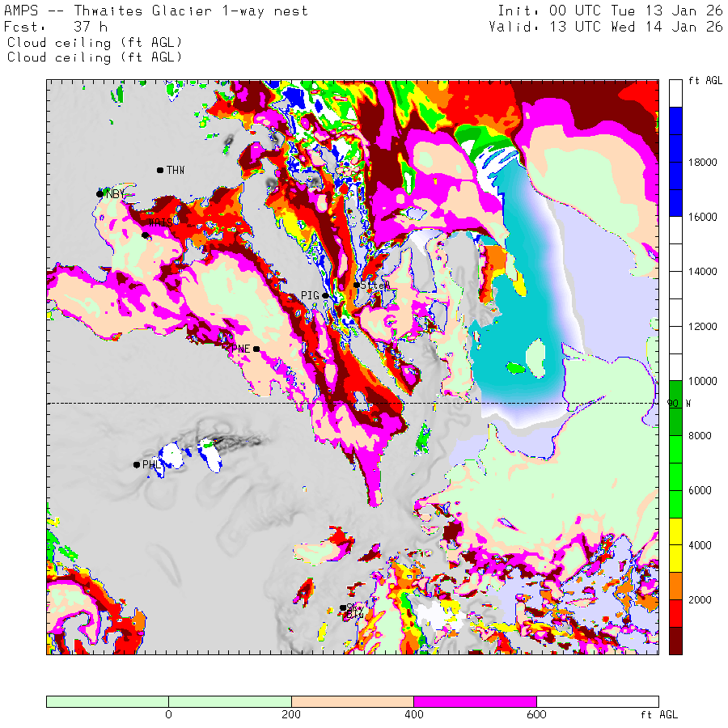Click the 600 tick label on the bottom bar
This screenshot has height=728, width=728.
(536, 714)
